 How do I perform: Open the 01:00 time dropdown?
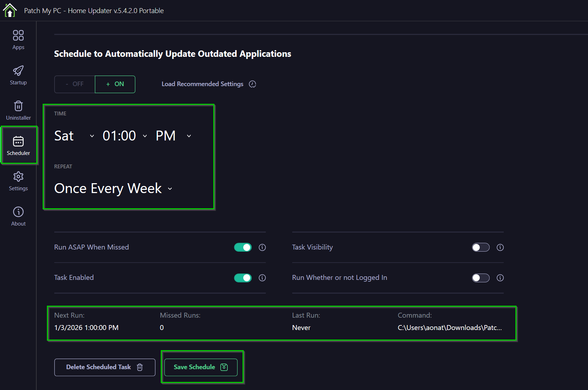click(x=125, y=136)
